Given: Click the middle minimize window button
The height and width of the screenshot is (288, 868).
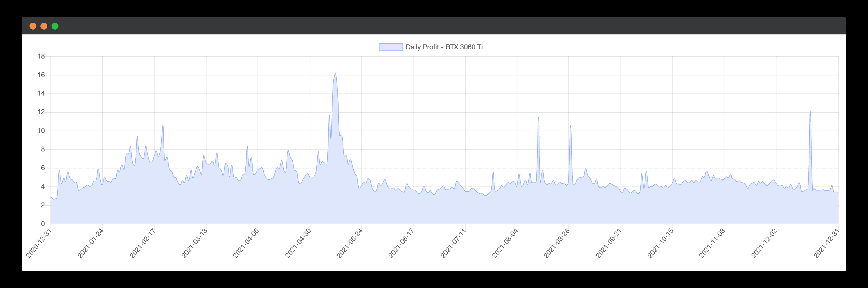Looking at the screenshot, I should tap(44, 26).
